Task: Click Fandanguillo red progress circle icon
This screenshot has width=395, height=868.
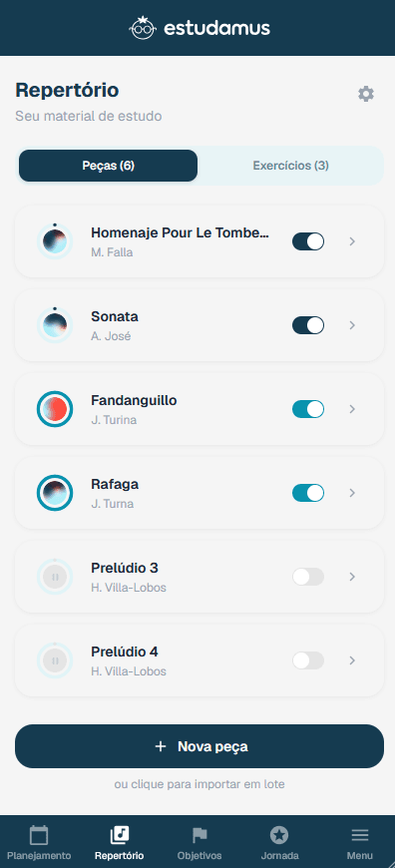Action: tap(55, 409)
